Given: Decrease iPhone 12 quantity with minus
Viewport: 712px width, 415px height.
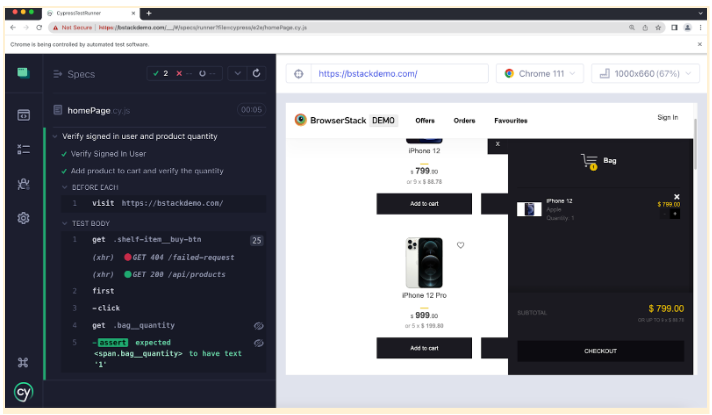Looking at the screenshot, I should pos(665,214).
